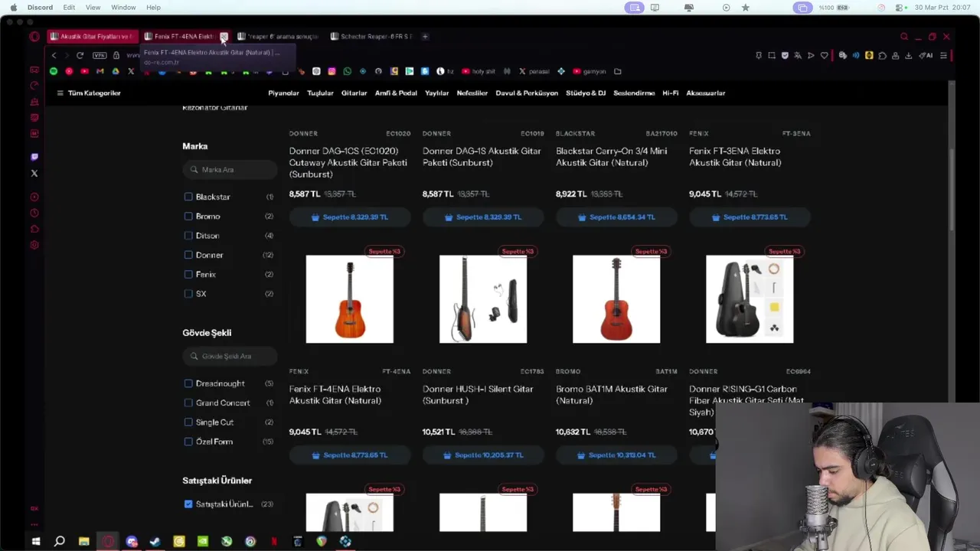Image resolution: width=980 pixels, height=551 pixels.
Task: Add Blackstar Carry-On to cart
Action: point(616,217)
